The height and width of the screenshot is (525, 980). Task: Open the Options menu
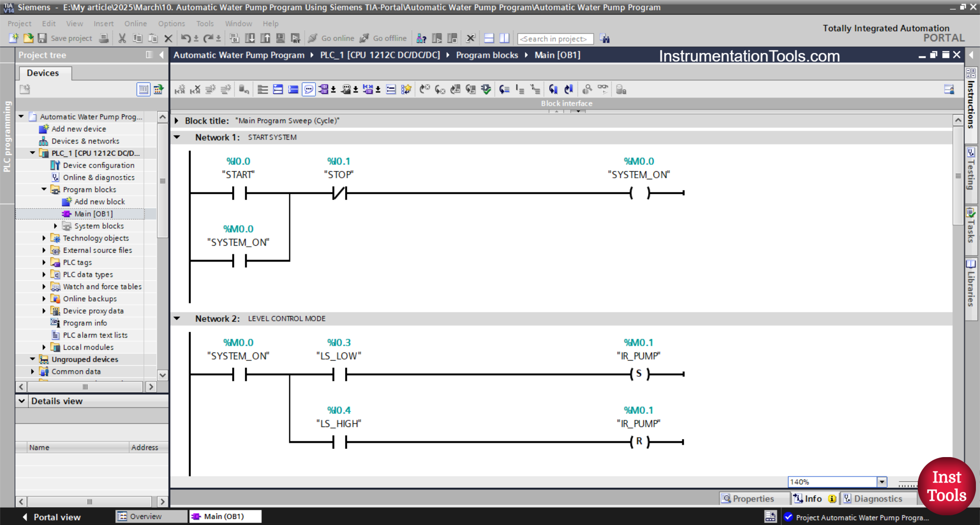[x=171, y=23]
